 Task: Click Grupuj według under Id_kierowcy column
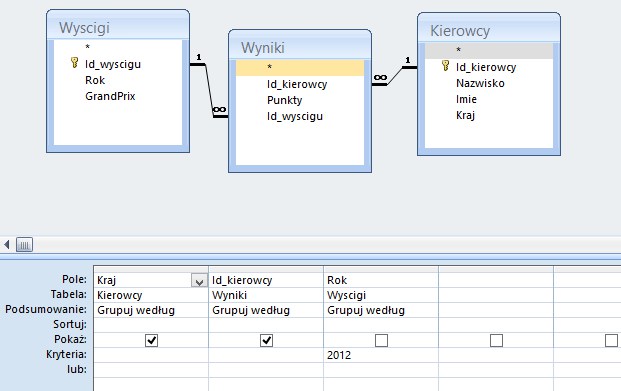pos(266,310)
